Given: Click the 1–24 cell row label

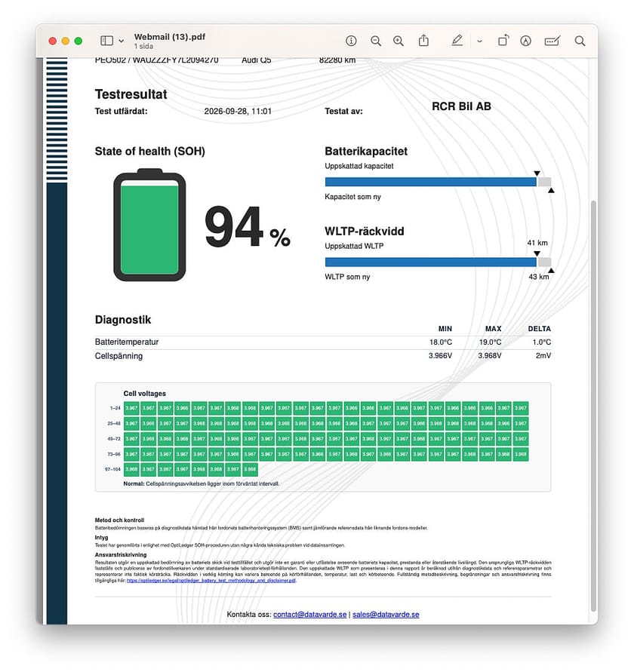Looking at the screenshot, I should click(x=115, y=409).
